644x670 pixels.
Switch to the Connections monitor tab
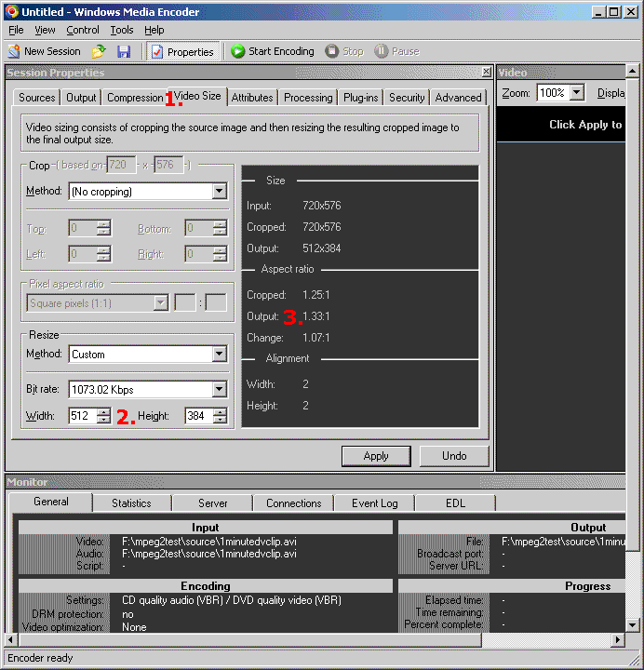(293, 503)
